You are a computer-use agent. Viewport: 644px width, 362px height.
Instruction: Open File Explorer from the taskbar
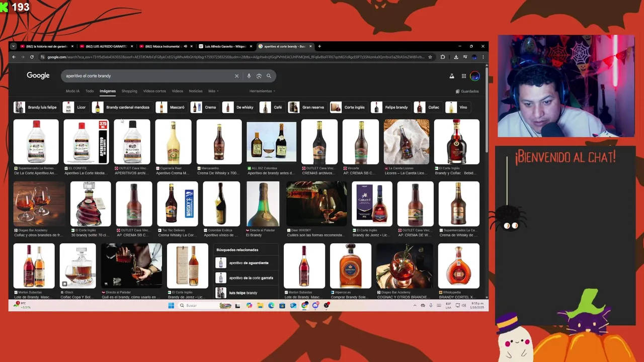coord(260,306)
